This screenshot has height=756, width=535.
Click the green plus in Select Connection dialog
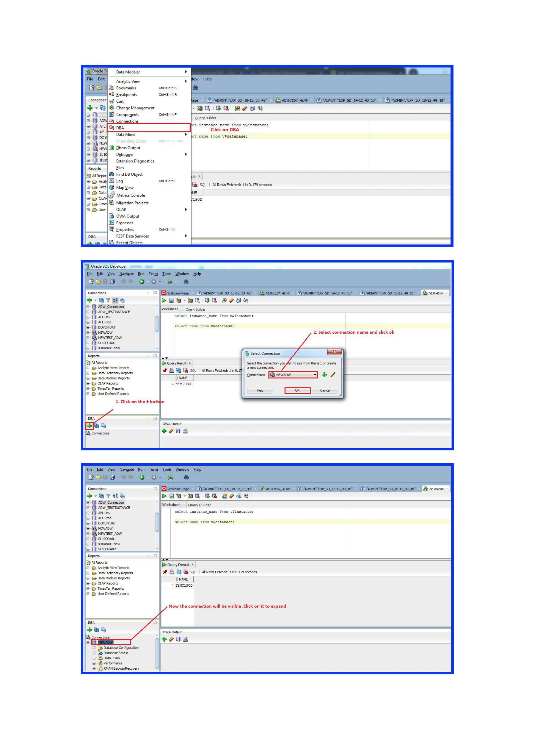click(324, 375)
